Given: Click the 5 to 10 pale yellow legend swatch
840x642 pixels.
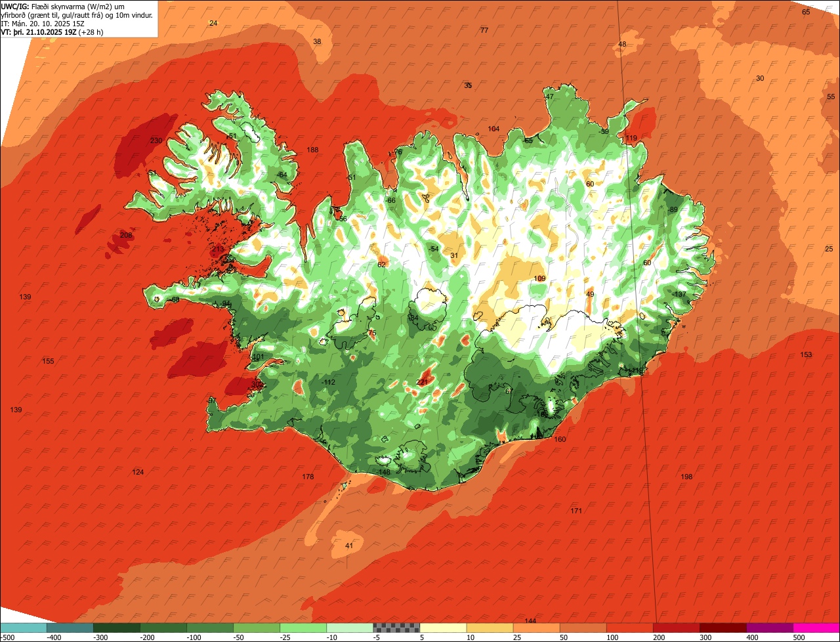Looking at the screenshot, I should [442, 628].
